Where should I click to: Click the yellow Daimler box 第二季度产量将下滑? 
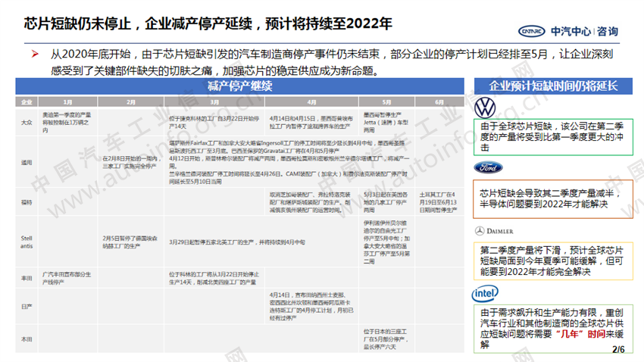[553, 261]
